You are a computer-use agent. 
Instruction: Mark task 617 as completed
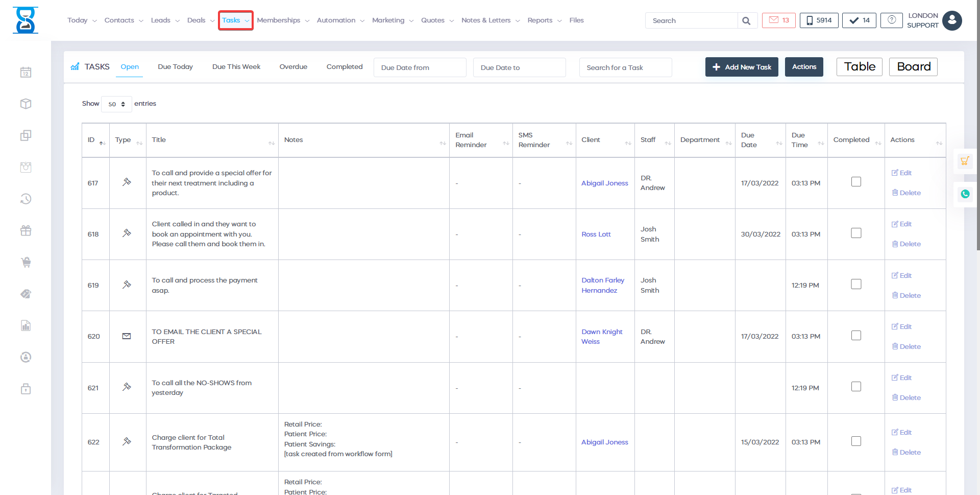856,182
